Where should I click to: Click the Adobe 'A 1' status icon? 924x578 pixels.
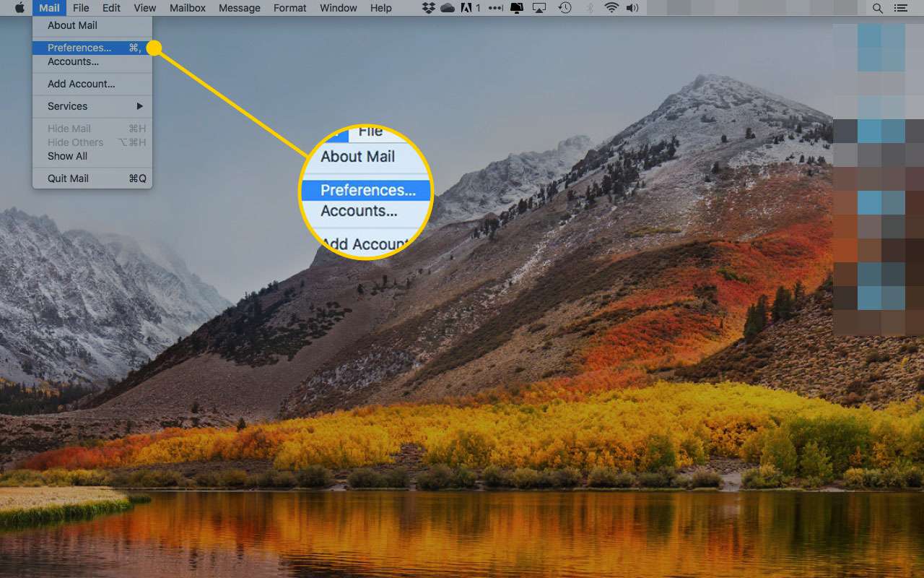click(470, 8)
